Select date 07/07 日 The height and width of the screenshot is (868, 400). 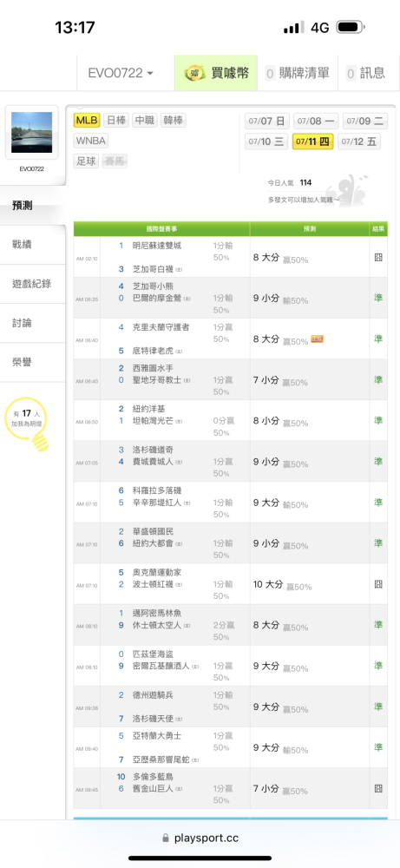click(x=266, y=122)
